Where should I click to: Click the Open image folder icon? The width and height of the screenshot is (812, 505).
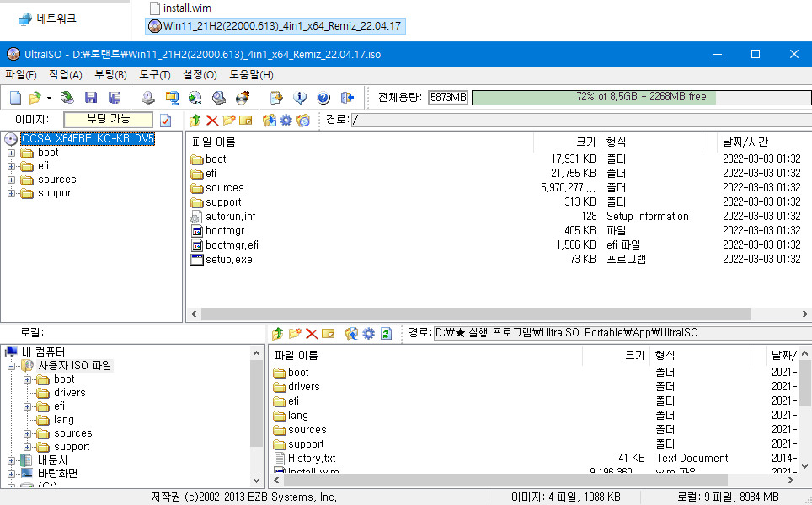35,98
